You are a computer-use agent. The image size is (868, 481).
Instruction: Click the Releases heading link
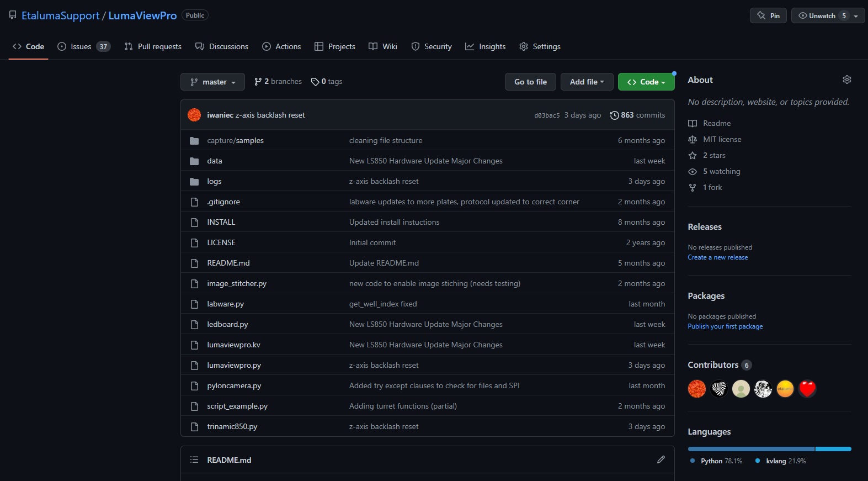point(705,227)
